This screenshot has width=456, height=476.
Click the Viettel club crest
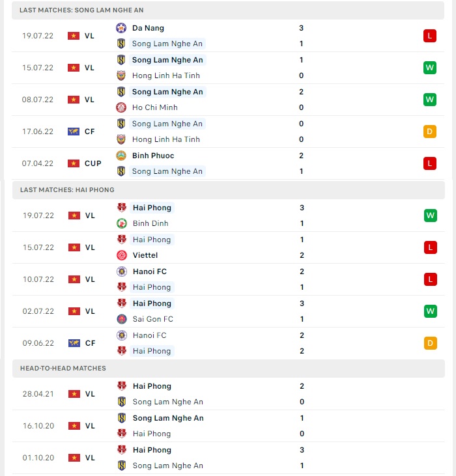point(122,255)
